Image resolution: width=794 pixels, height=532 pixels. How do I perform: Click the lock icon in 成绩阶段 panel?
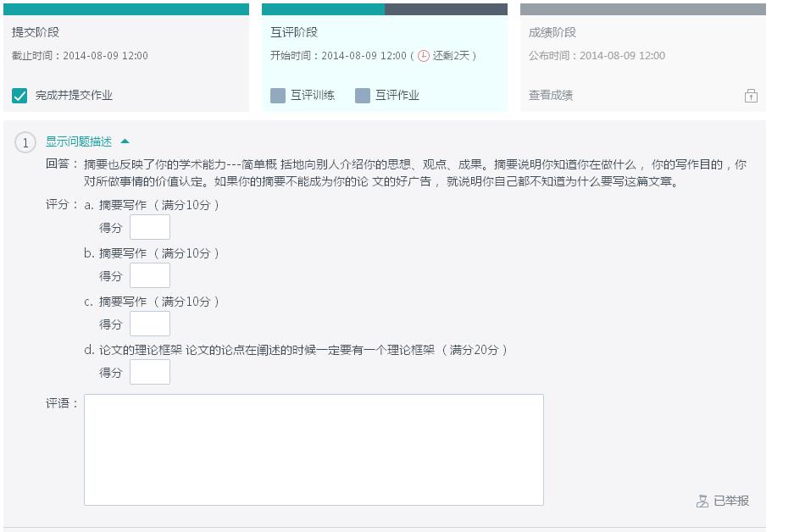751,96
